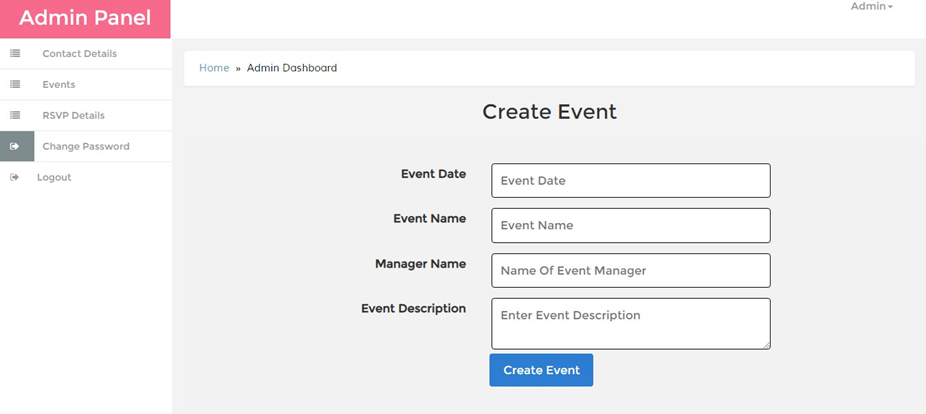
Task: Click the sign-out icon next to Logout
Action: click(x=14, y=177)
